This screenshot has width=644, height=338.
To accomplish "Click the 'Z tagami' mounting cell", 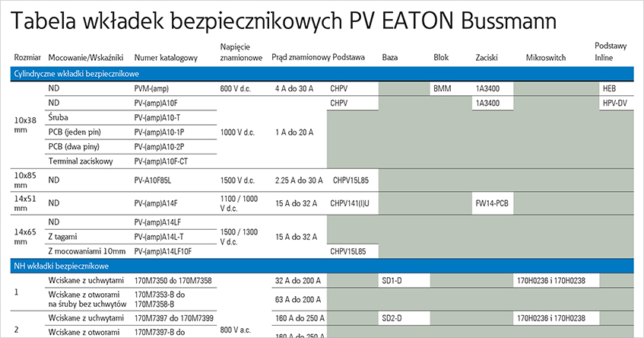I will point(62,237).
